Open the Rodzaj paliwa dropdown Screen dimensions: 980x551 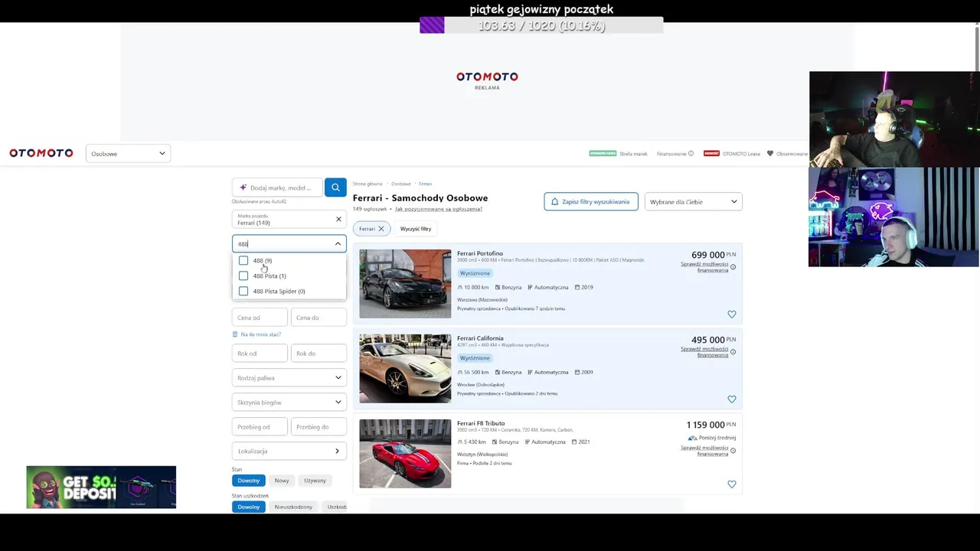click(x=289, y=378)
